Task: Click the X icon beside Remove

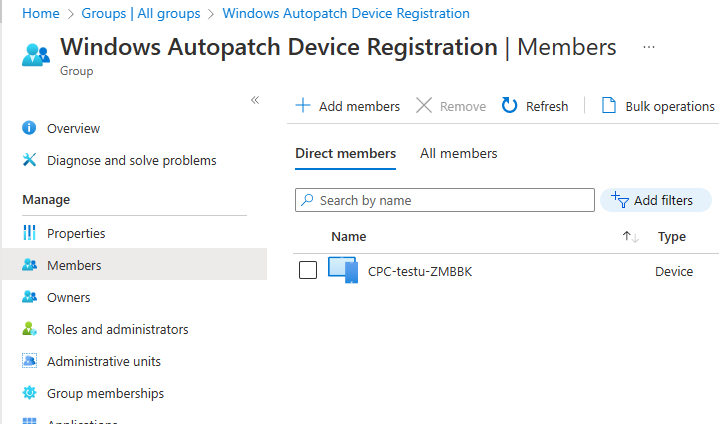Action: [x=424, y=105]
